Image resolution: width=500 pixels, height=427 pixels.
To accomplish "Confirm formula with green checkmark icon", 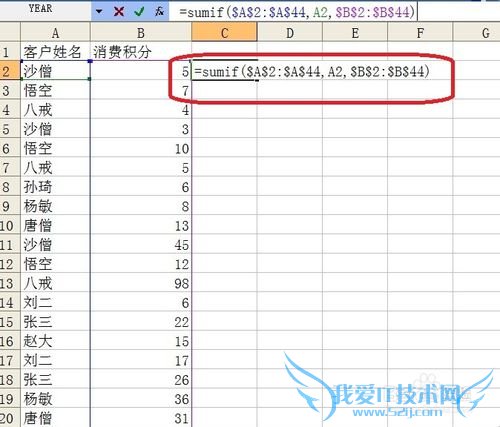I will pyautogui.click(x=139, y=12).
